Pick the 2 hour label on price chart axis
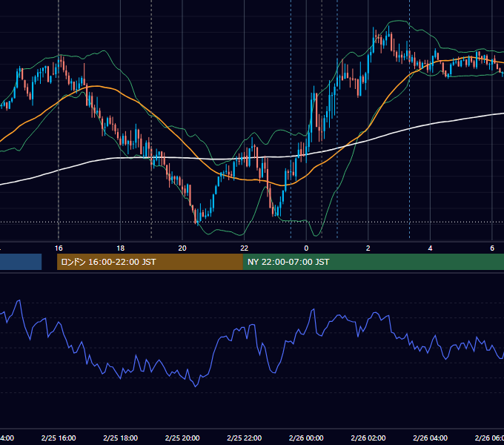Viewport: 504px width, 445px height. (x=368, y=248)
